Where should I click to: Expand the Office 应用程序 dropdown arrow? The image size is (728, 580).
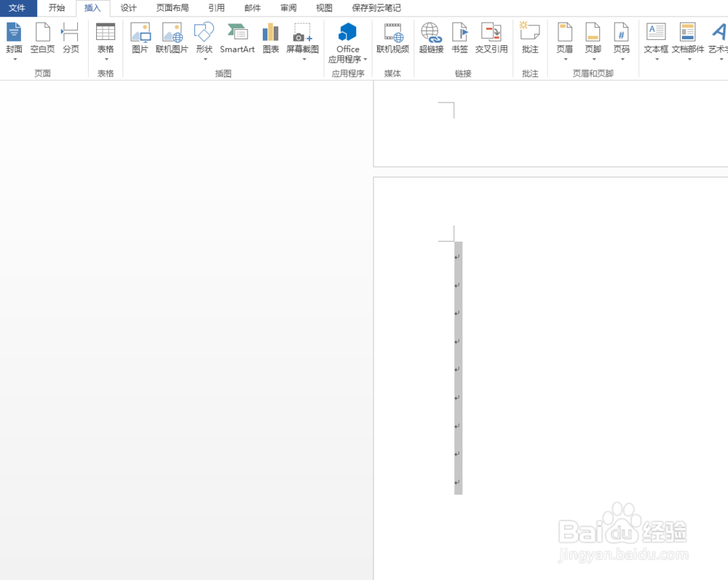pyautogui.click(x=365, y=60)
